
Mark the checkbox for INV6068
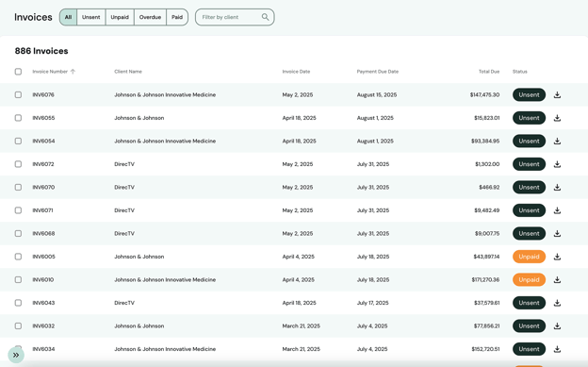tap(18, 233)
